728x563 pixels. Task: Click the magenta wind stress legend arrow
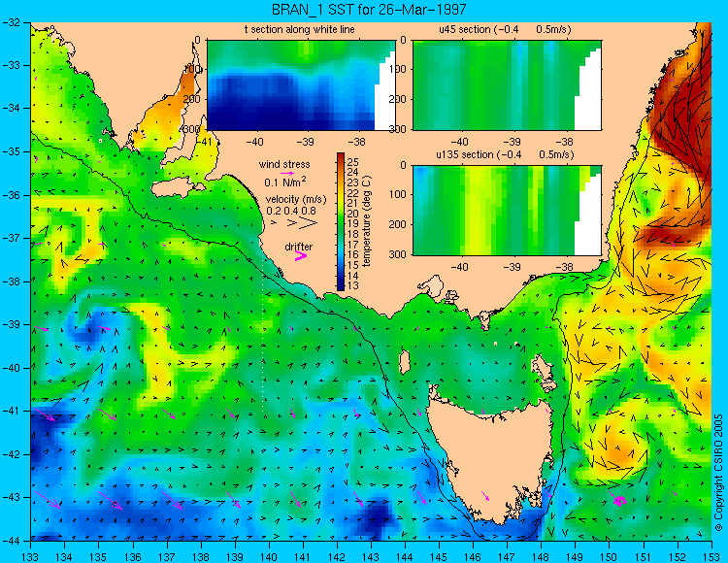coord(287,173)
